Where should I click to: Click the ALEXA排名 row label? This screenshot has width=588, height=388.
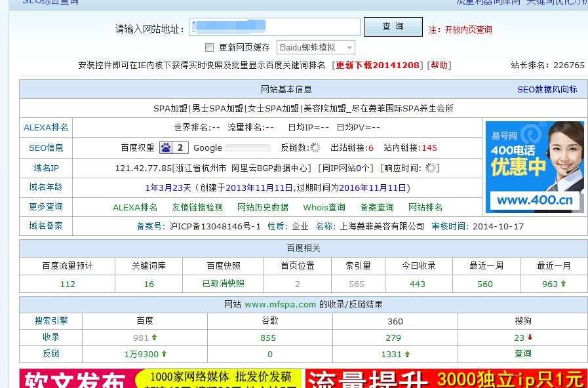[x=46, y=127]
